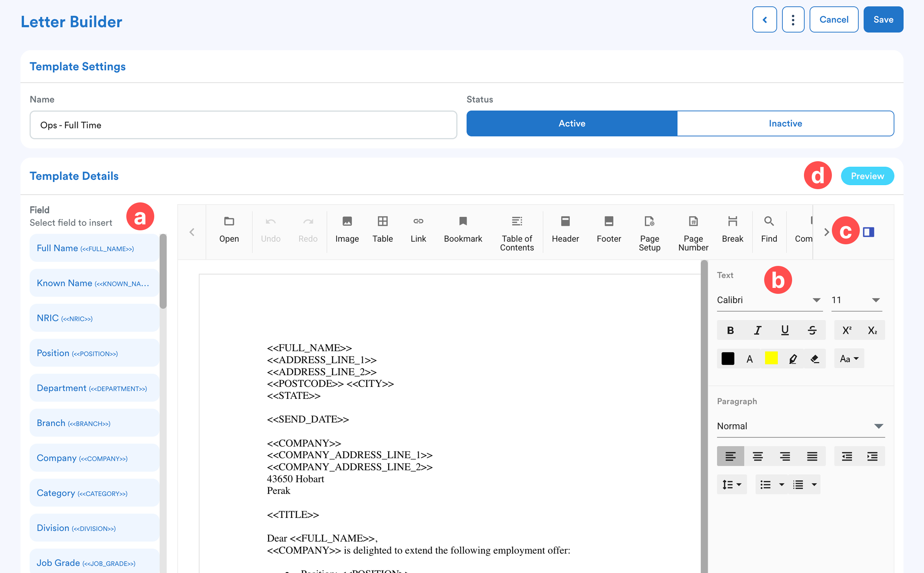Pick the black font color swatch
Image resolution: width=924 pixels, height=573 pixels.
(728, 358)
